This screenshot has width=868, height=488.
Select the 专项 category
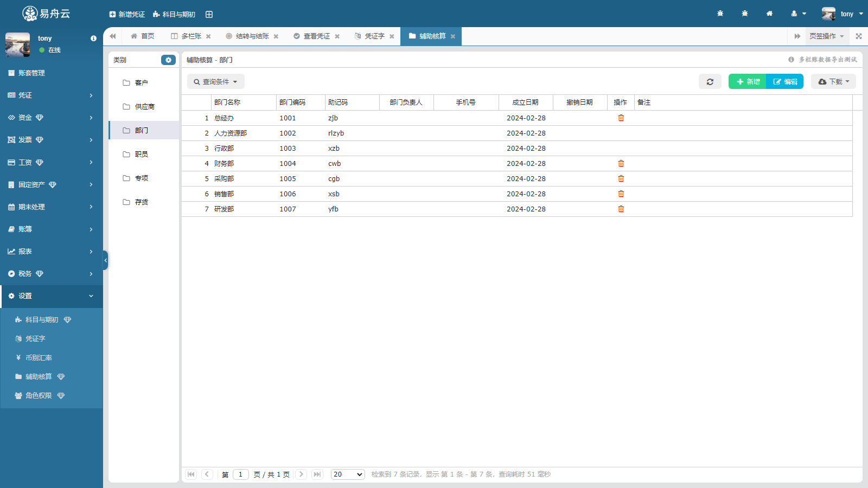(144, 178)
